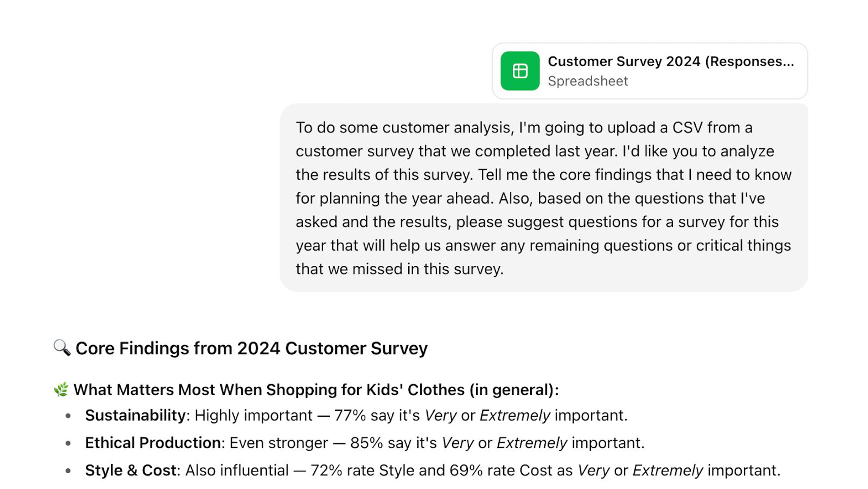This screenshot has width=868, height=489.
Task: Click the "Spreadsheet" file type label
Action: click(588, 81)
